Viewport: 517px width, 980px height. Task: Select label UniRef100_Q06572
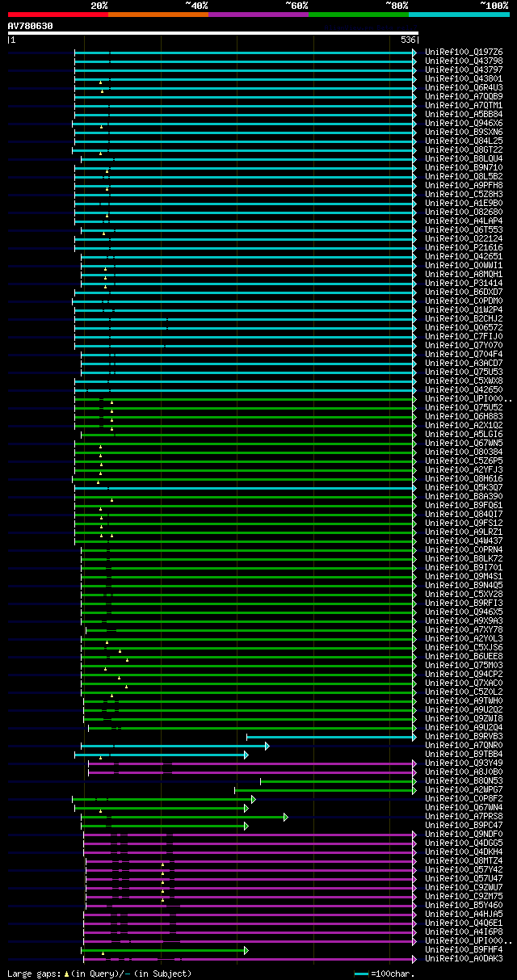tap(464, 327)
